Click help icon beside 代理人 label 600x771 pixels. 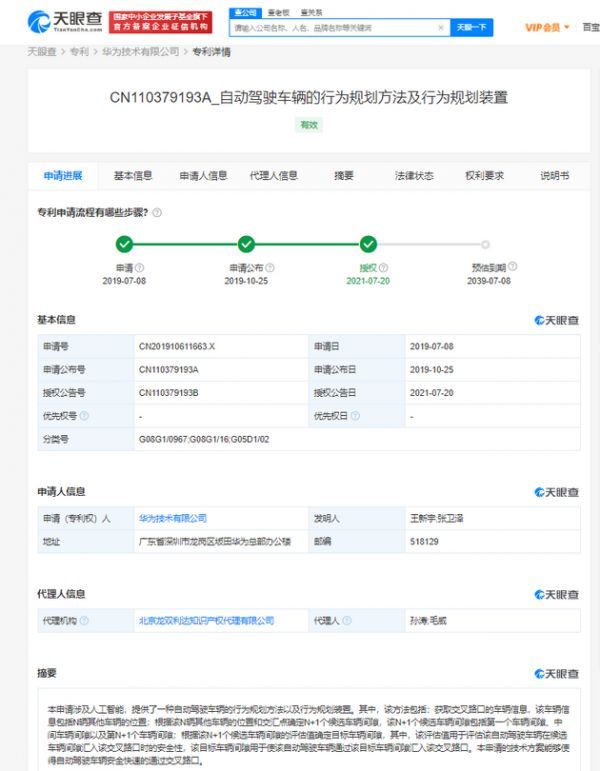click(347, 621)
